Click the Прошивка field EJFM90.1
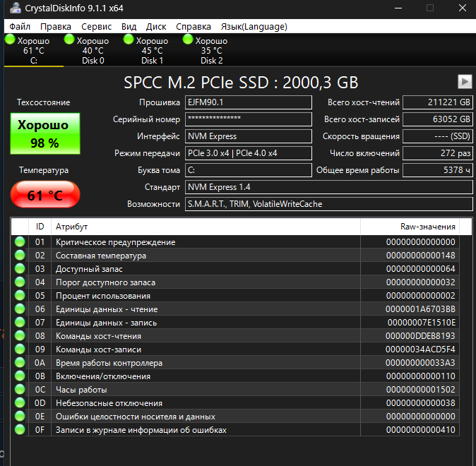Viewport: 476px width, 466px height. tap(249, 102)
